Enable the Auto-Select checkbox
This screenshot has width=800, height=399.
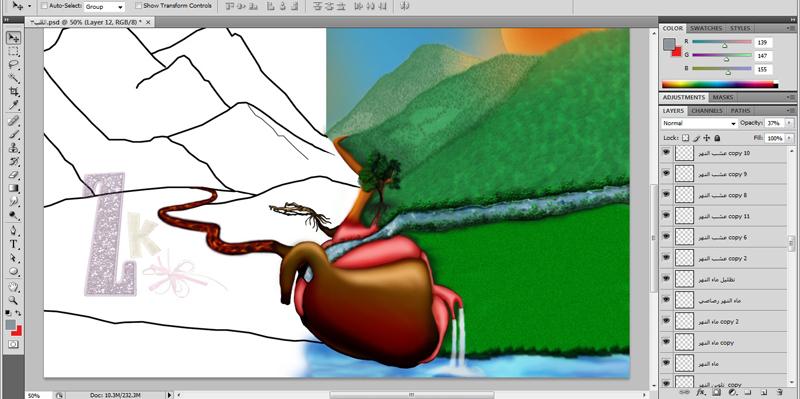pos(43,6)
